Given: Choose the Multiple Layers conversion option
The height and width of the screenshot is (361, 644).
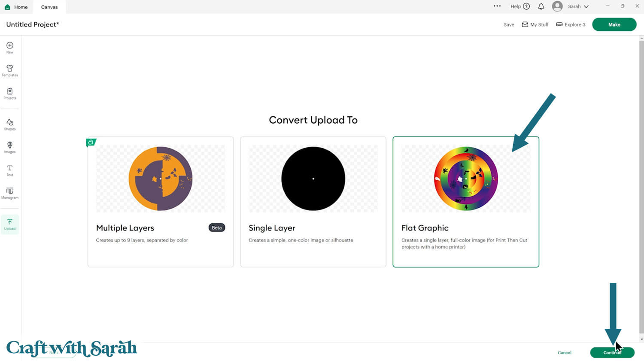Looking at the screenshot, I should [161, 202].
